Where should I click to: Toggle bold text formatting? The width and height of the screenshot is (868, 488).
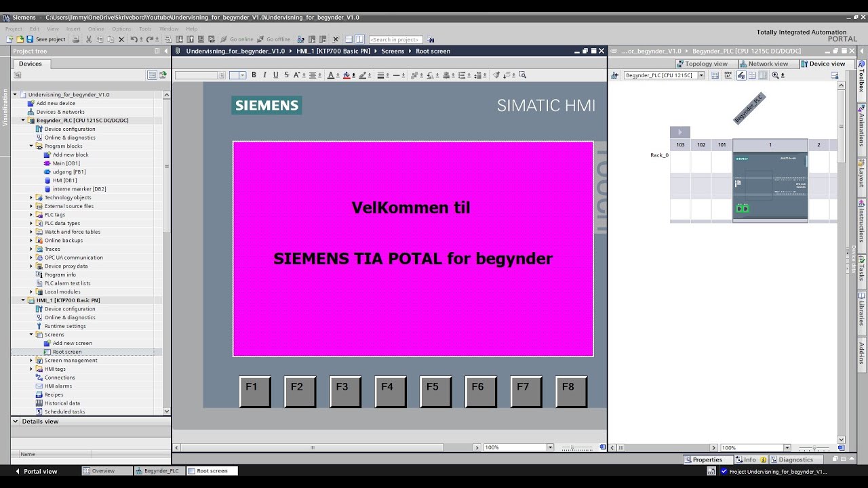tap(254, 75)
